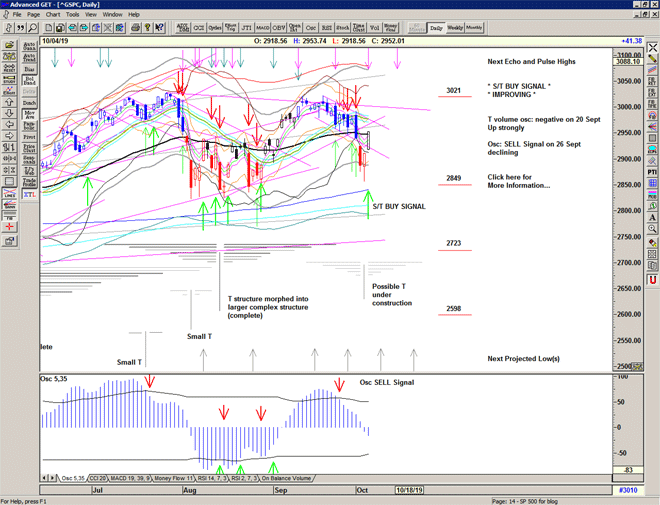Open the Chart menu
Viewport: 660px width, 505px height.
click(x=53, y=15)
